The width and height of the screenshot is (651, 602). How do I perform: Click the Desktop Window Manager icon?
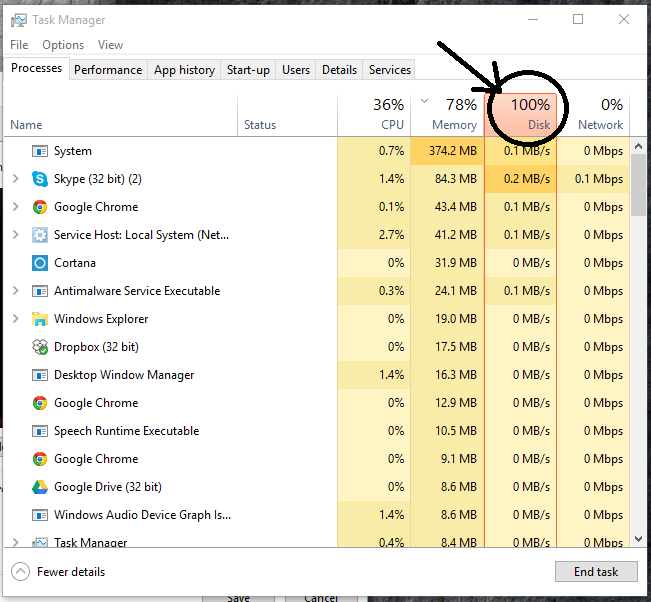coord(40,375)
